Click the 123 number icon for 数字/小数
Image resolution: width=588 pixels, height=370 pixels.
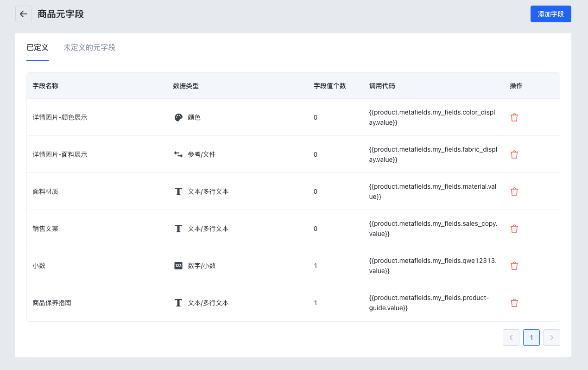tap(178, 266)
